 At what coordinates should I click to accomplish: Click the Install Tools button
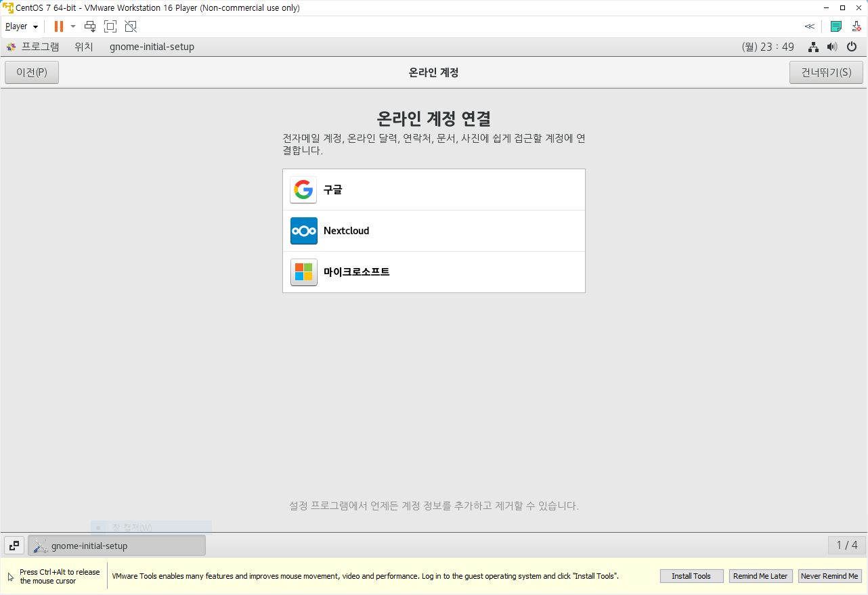click(691, 576)
